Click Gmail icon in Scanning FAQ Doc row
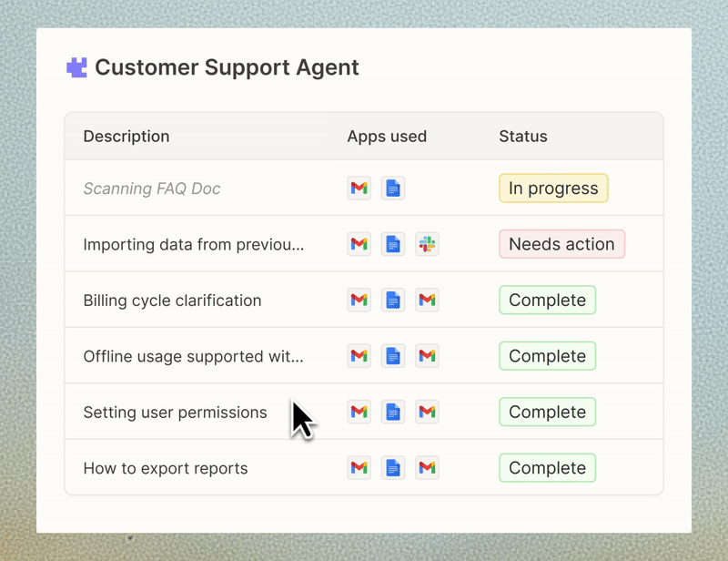 click(x=359, y=188)
